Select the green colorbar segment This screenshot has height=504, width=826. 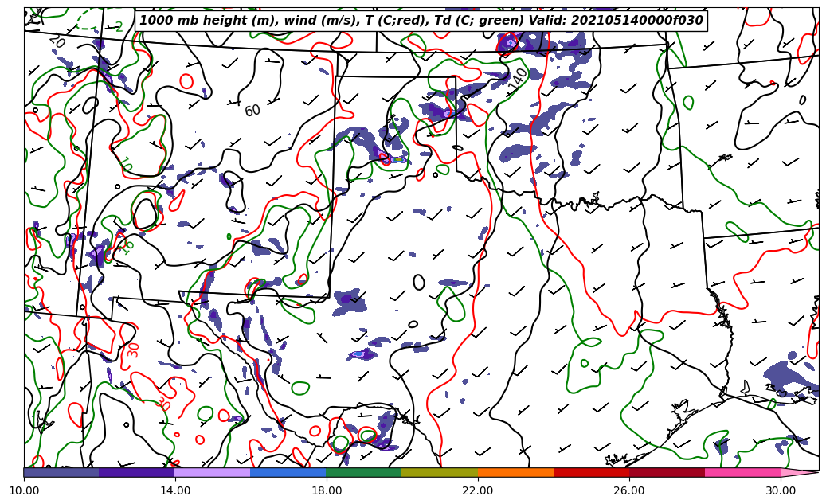coord(363,472)
